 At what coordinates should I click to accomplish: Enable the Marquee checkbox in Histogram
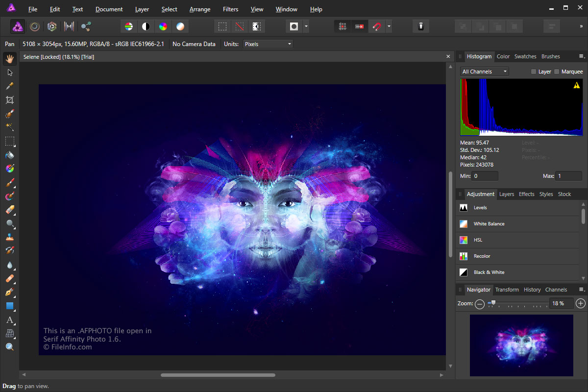tap(557, 72)
